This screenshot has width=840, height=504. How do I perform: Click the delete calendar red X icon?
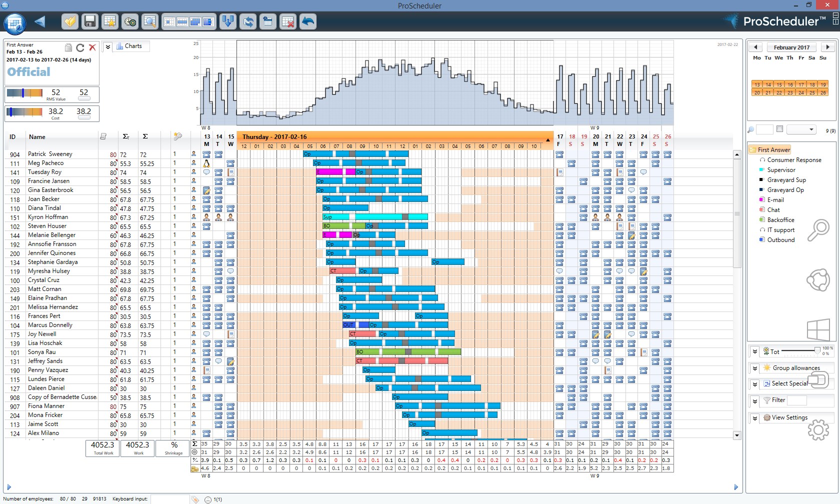[x=287, y=21]
